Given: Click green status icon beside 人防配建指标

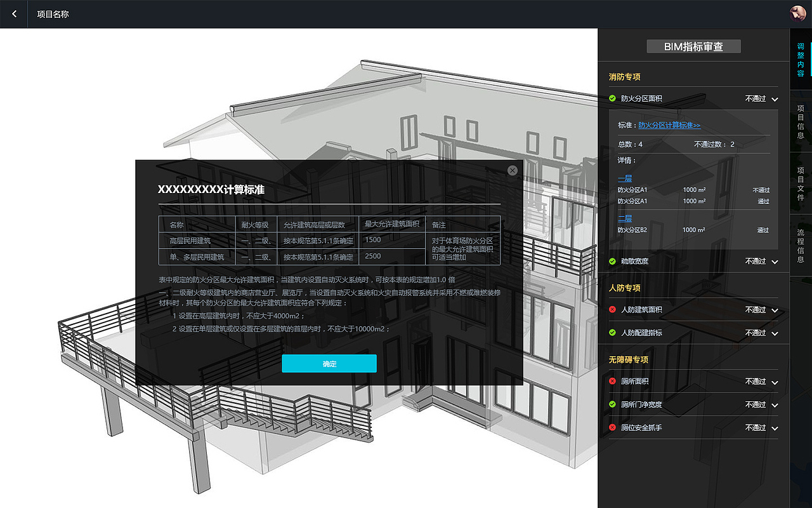Looking at the screenshot, I should (x=612, y=332).
